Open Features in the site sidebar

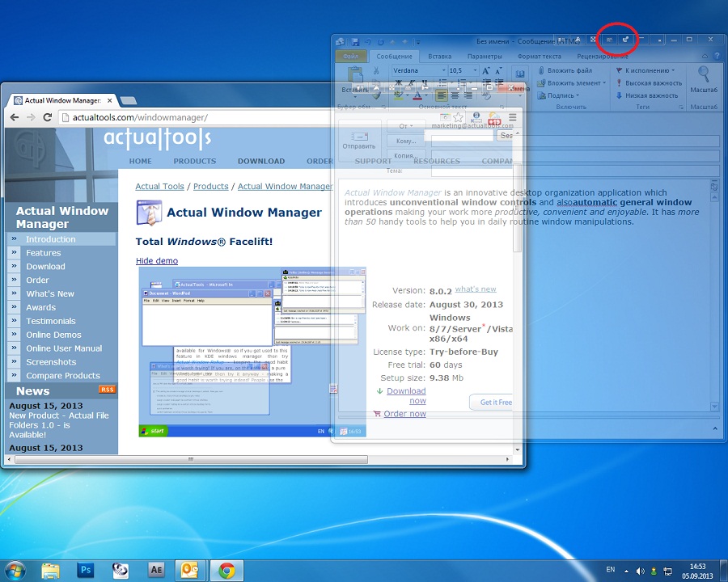tap(43, 253)
